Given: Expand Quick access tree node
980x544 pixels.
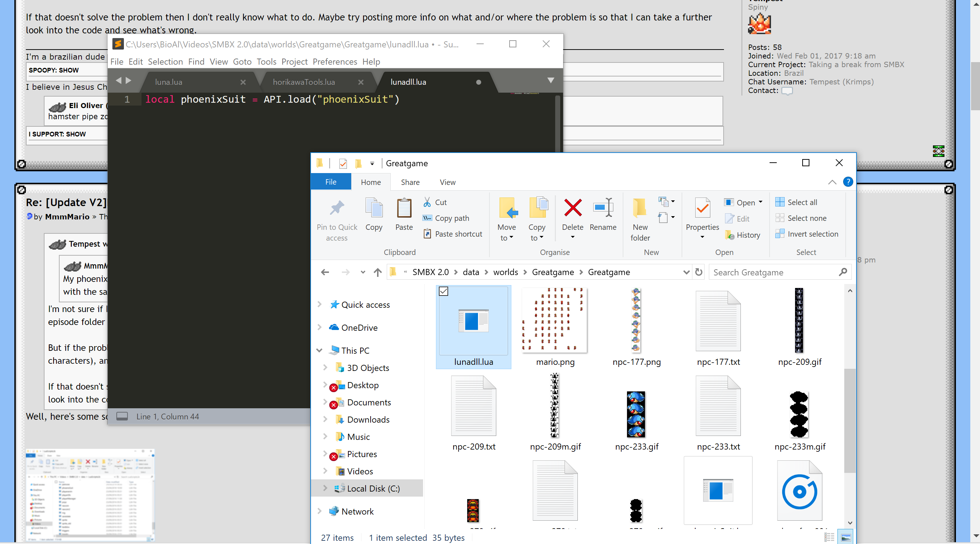Looking at the screenshot, I should click(x=320, y=304).
